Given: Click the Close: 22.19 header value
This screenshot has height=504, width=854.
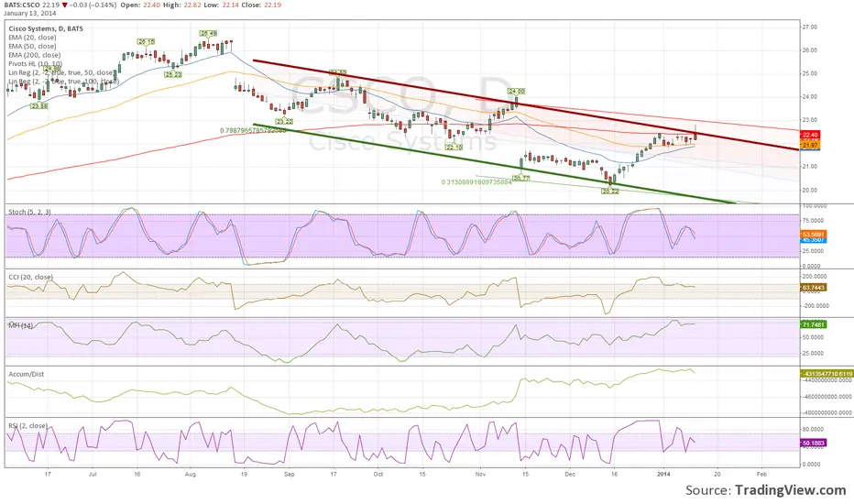Looking at the screenshot, I should point(262,5).
